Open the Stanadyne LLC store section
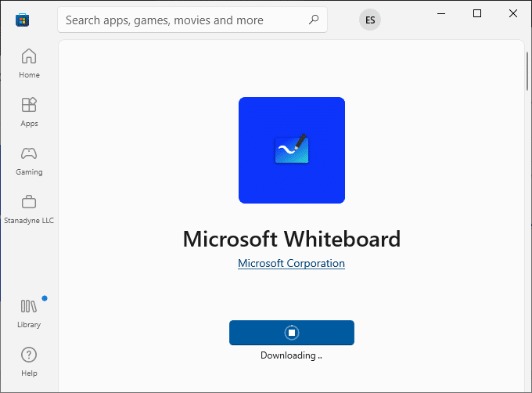Image resolution: width=532 pixels, height=393 pixels. [29, 209]
